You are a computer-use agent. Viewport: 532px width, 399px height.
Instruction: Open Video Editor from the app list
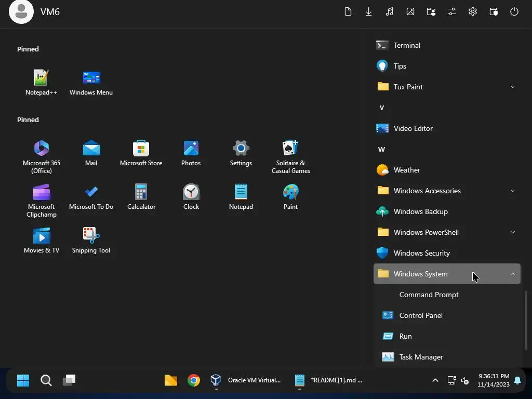(447, 128)
